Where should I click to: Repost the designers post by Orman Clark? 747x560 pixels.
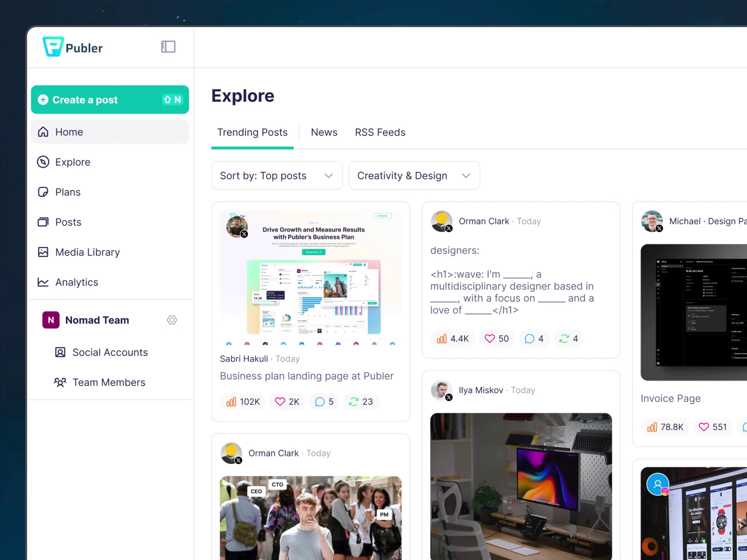[564, 339]
